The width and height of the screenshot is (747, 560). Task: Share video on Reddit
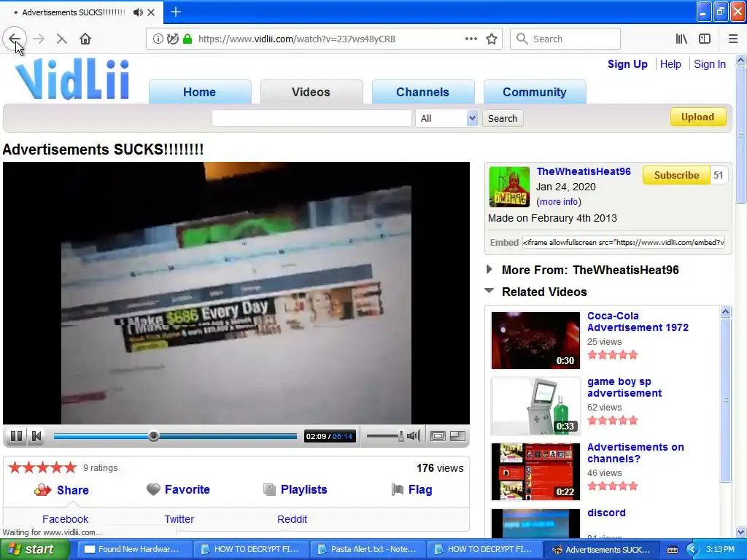click(292, 519)
